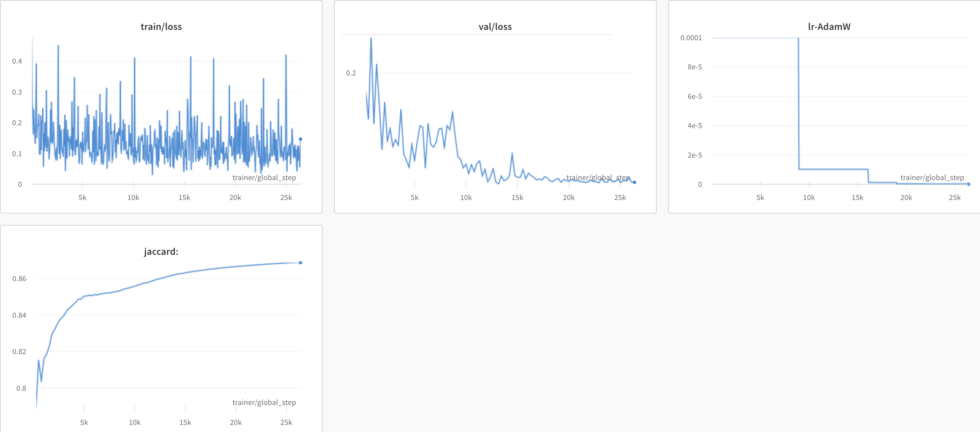Click the 10k x-axis tick on train/loss
This screenshot has width=980, height=432.
click(x=133, y=198)
